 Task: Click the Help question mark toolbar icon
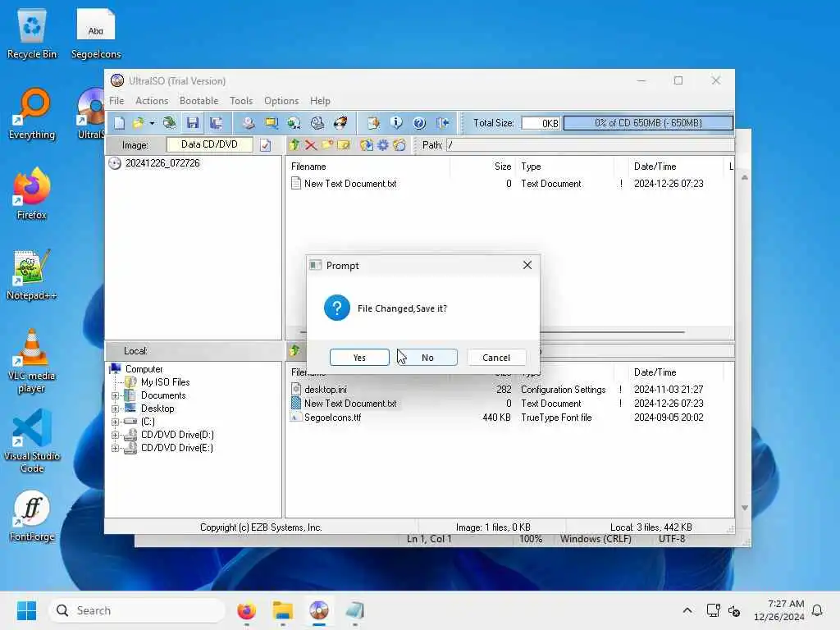click(x=419, y=123)
